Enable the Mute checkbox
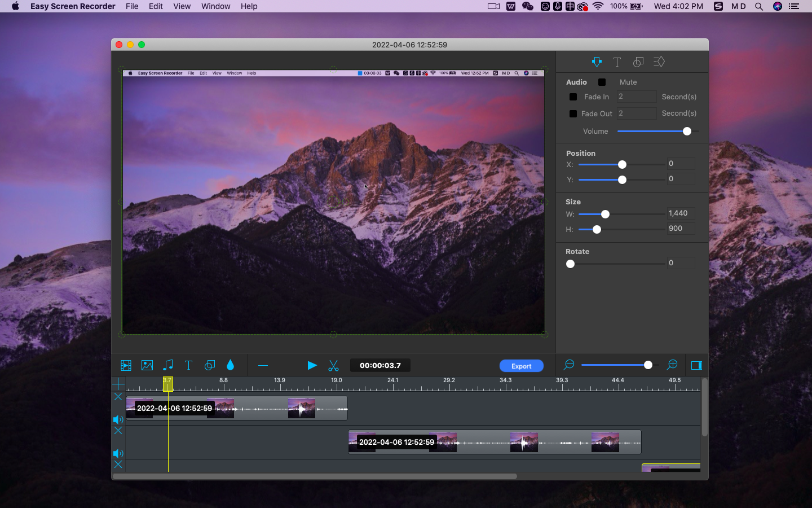Screen dimensions: 812x508 (602, 82)
